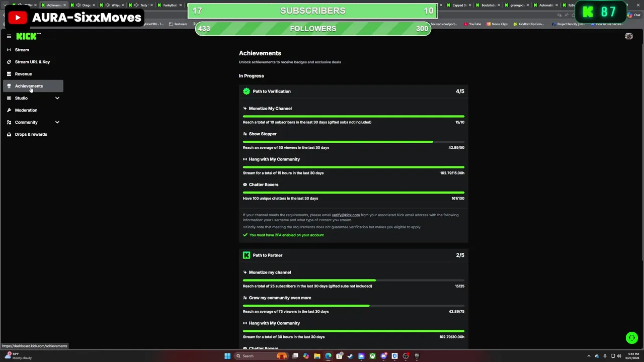Open the Restream bookmark
The width and height of the screenshot is (644, 362).
click(x=178, y=24)
